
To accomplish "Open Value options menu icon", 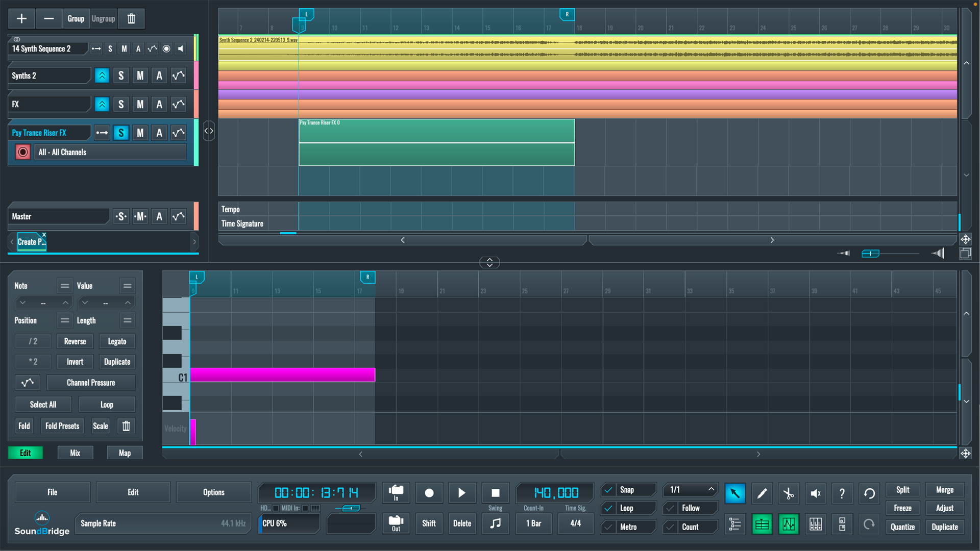I will (128, 286).
